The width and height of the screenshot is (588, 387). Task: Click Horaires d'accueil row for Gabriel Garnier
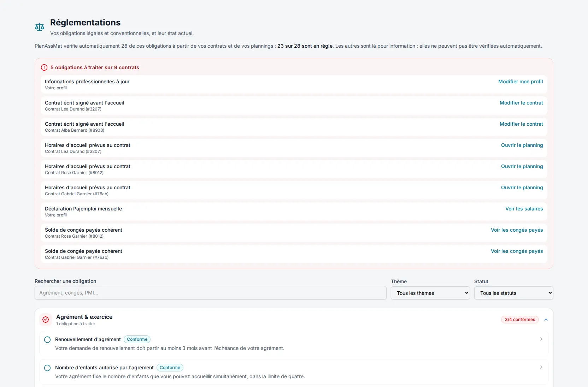(294, 190)
